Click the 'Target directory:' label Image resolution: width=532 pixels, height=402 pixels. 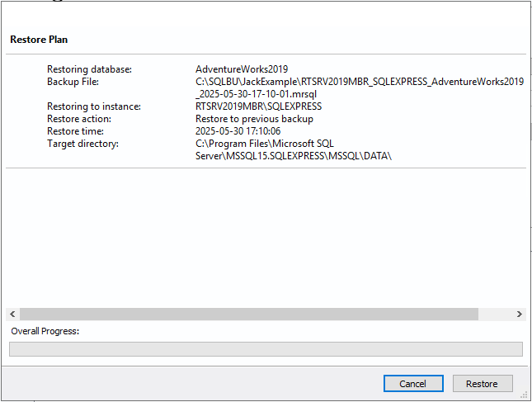pyautogui.click(x=82, y=144)
